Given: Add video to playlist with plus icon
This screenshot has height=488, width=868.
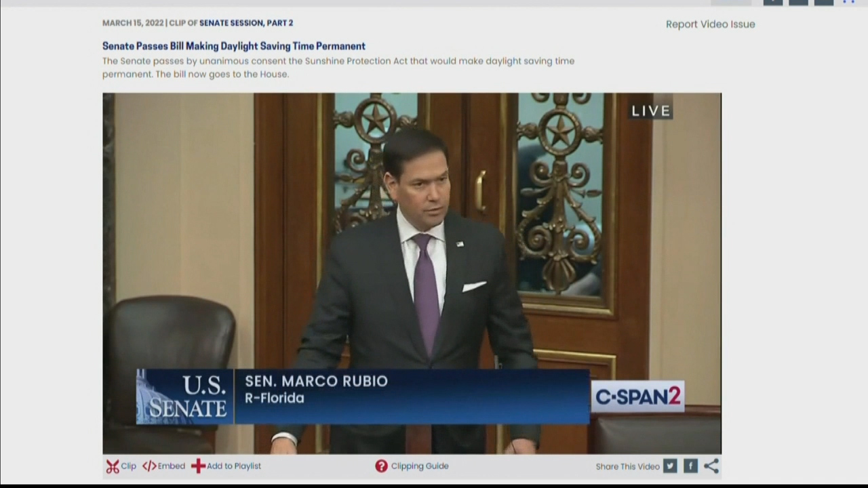Looking at the screenshot, I should [x=198, y=466].
